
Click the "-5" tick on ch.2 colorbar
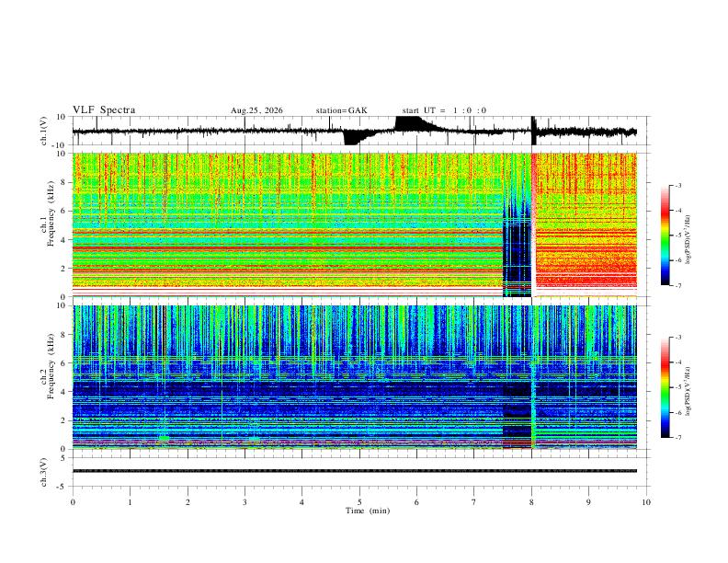(678, 387)
